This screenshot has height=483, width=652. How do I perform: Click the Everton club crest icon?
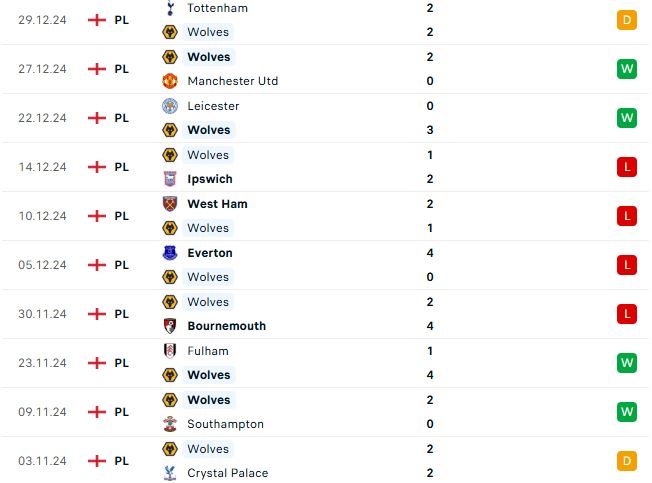coord(170,253)
